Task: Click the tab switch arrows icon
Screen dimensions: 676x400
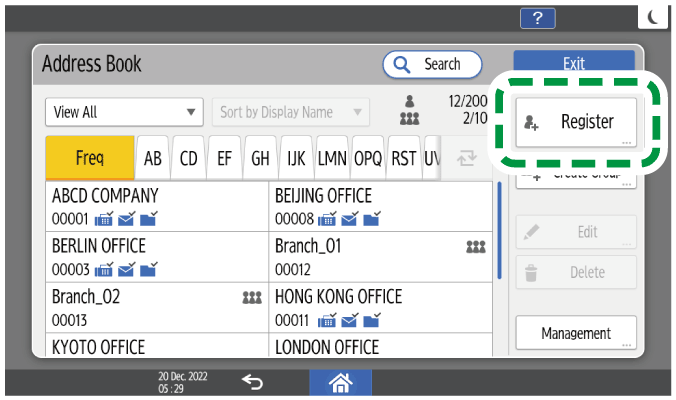Action: click(466, 158)
